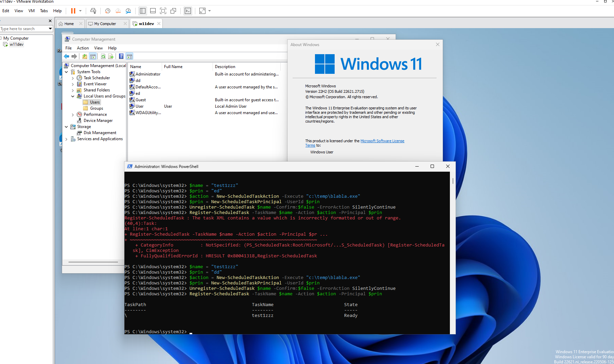Image resolution: width=614 pixels, height=364 pixels.
Task: Click the Forward arrow in Computer Management toolbar
Action: tap(74, 57)
